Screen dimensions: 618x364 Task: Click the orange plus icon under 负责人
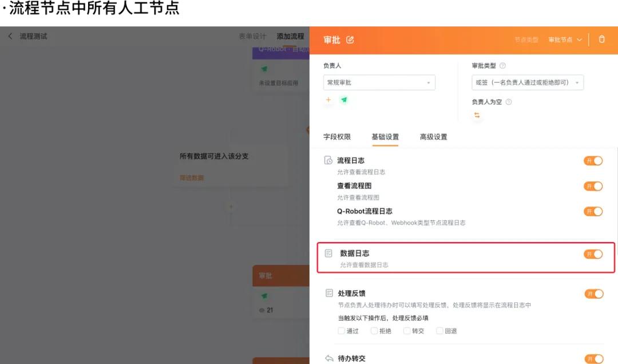point(328,100)
